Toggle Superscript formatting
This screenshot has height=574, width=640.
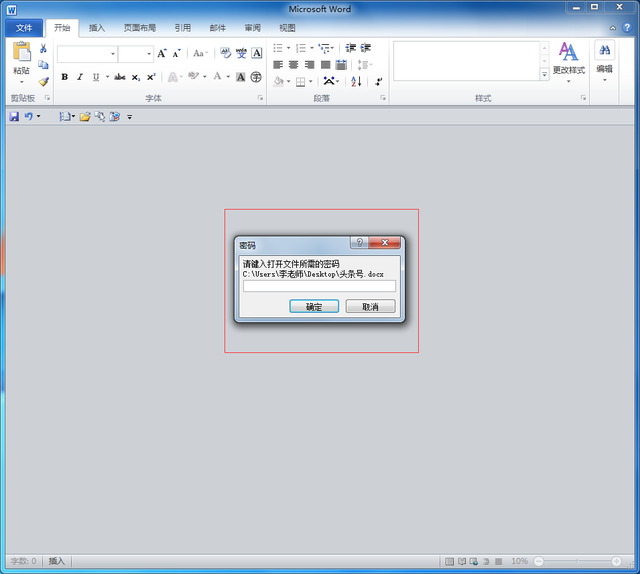151,77
